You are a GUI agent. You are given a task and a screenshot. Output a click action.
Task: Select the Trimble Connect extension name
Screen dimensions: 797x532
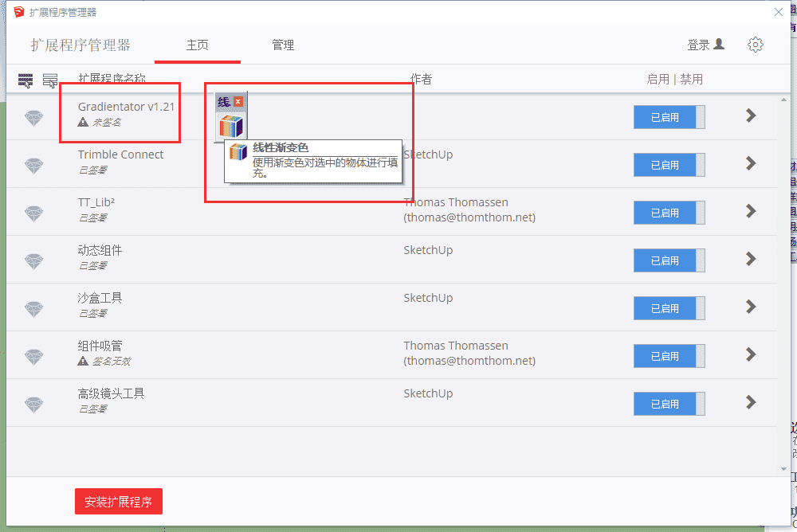tap(120, 155)
